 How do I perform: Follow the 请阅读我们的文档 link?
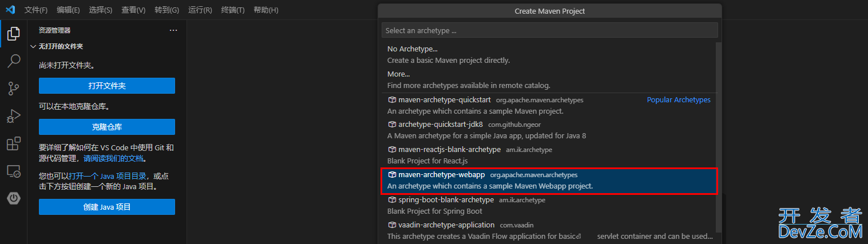click(114, 158)
